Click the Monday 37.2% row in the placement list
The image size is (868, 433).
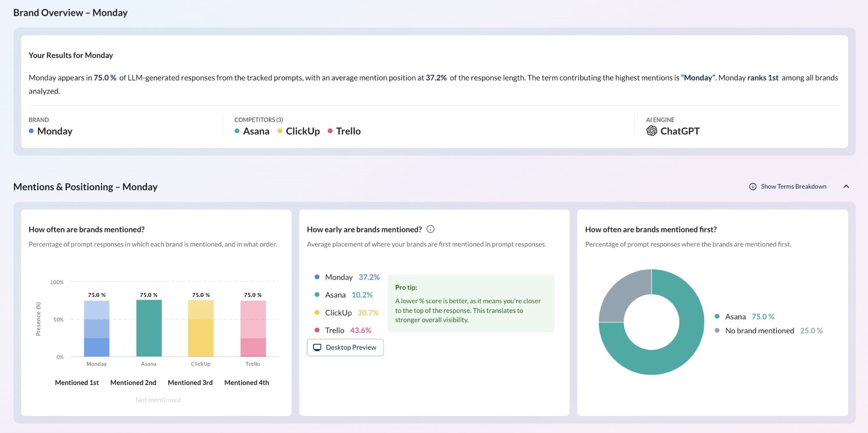pos(347,277)
